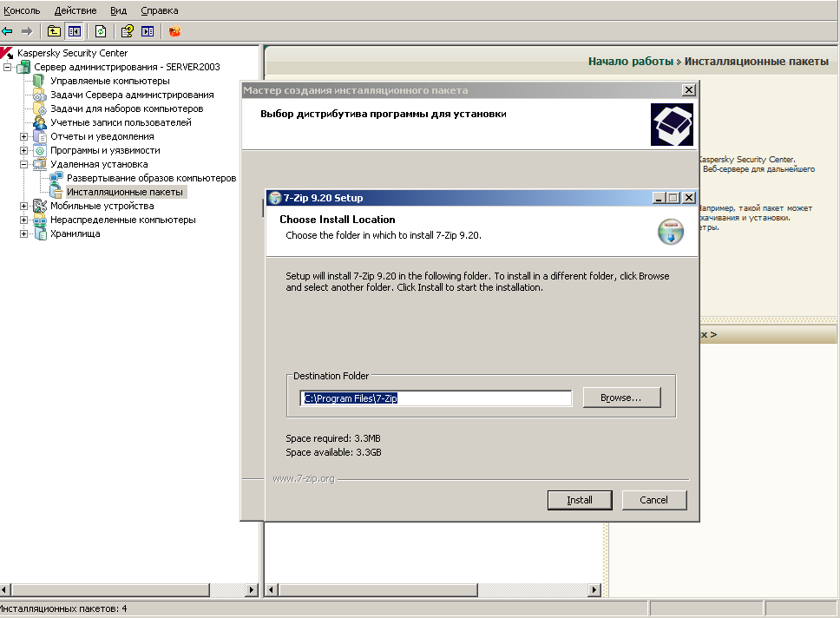Screen dimensions: 840x618
Task: Expand the Хранилища node
Action: (23, 233)
